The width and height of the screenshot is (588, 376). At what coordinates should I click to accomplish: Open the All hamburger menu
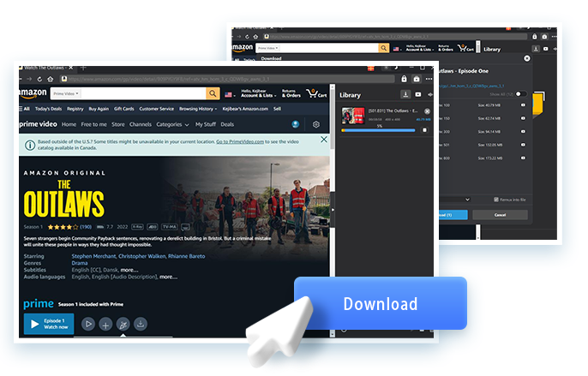pyautogui.click(x=24, y=109)
